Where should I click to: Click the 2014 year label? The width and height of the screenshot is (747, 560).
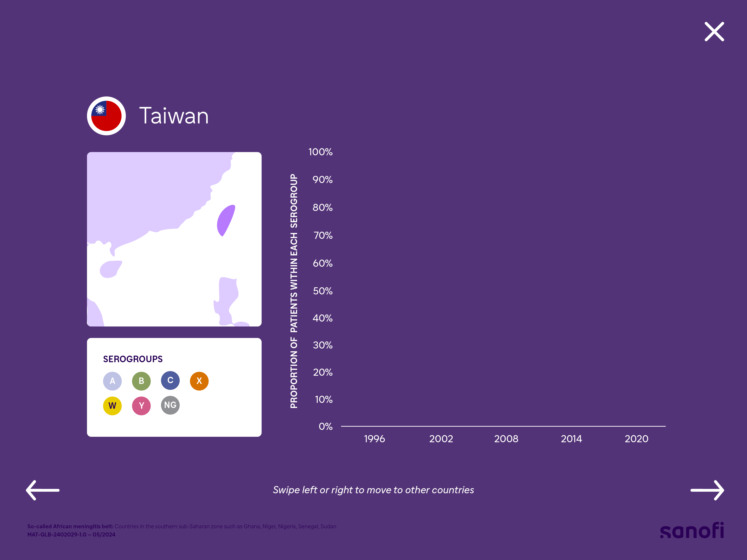(x=571, y=439)
